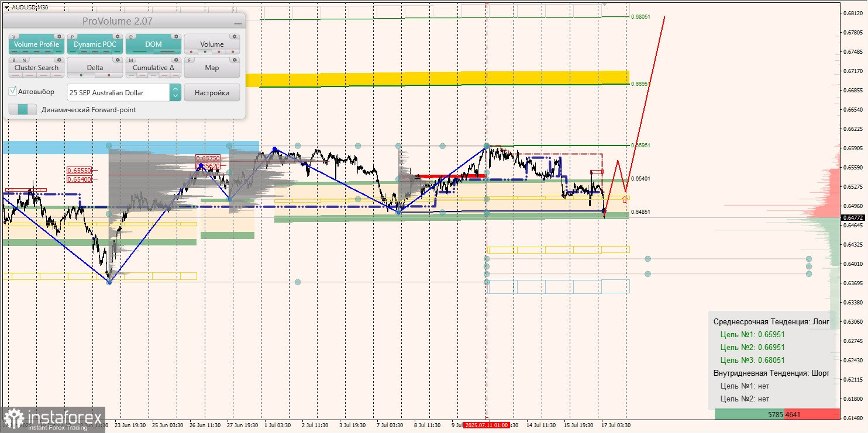
Task: Open DOM gear settings
Action: 175,36
